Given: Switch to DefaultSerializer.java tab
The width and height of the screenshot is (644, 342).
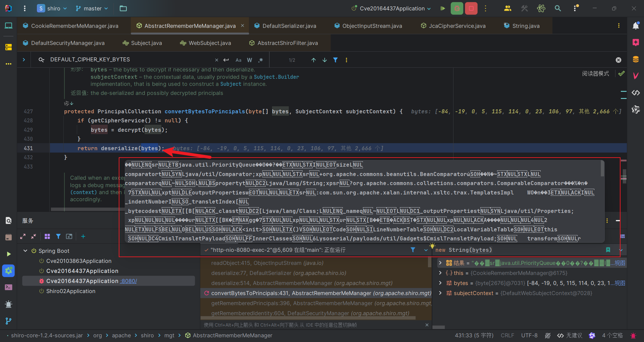Looking at the screenshot, I should [285, 26].
